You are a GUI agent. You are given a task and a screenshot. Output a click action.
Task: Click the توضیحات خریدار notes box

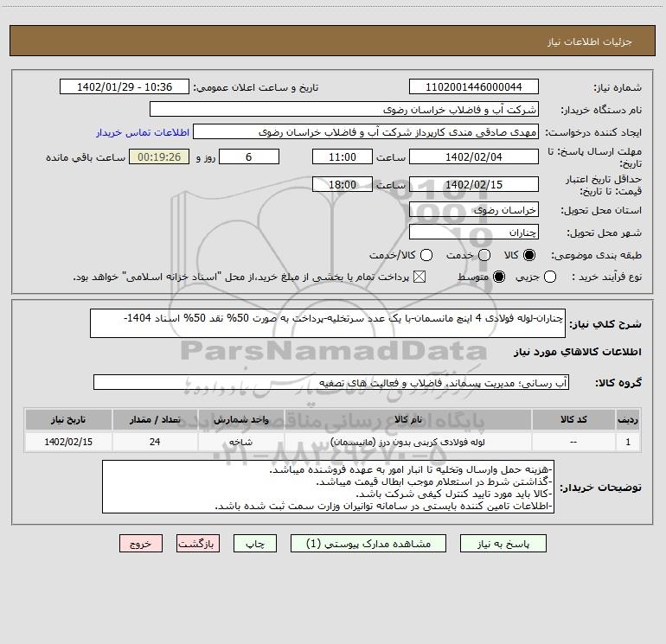(x=329, y=487)
